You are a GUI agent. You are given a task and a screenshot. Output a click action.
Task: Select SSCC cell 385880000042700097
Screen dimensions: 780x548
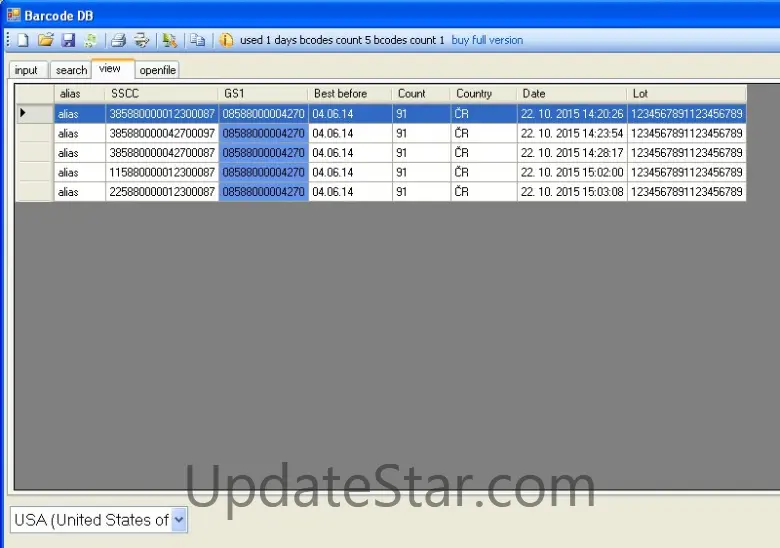coord(162,133)
